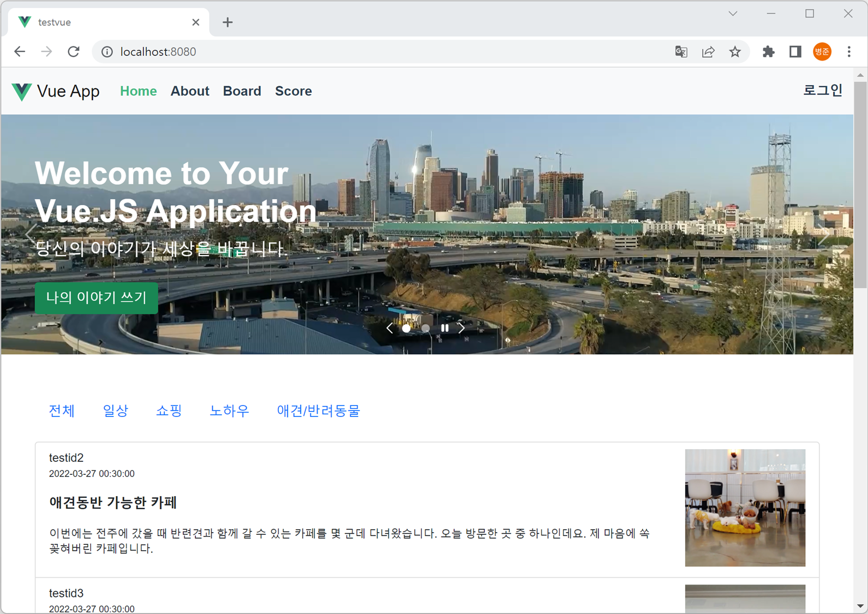Go to previous slide with carousel left chevron
This screenshot has width=868, height=614.
[x=390, y=328]
